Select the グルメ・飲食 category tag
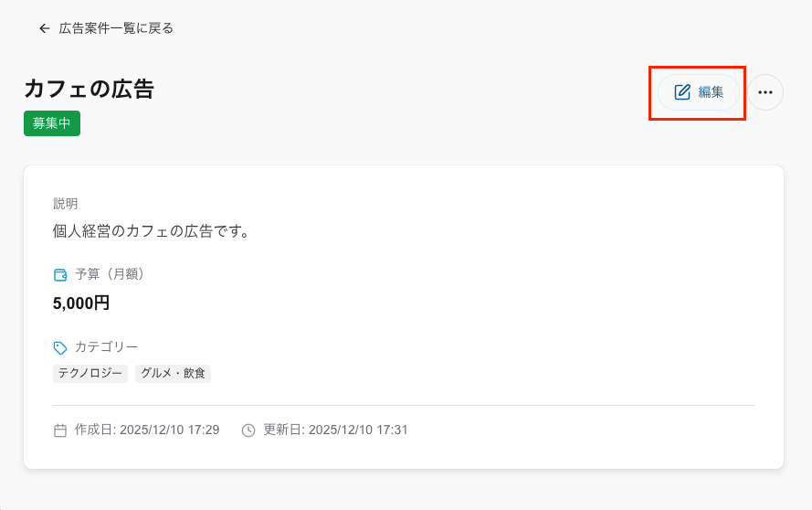This screenshot has width=812, height=510. click(x=173, y=373)
